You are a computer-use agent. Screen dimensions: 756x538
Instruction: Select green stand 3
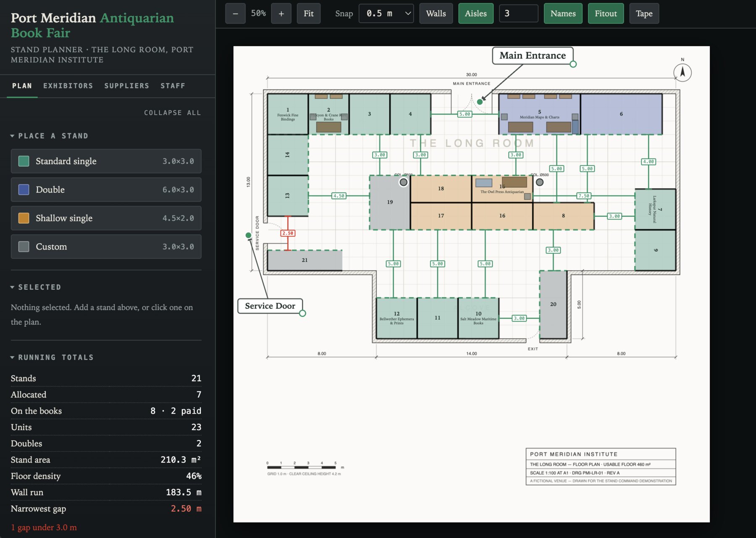coord(369,114)
